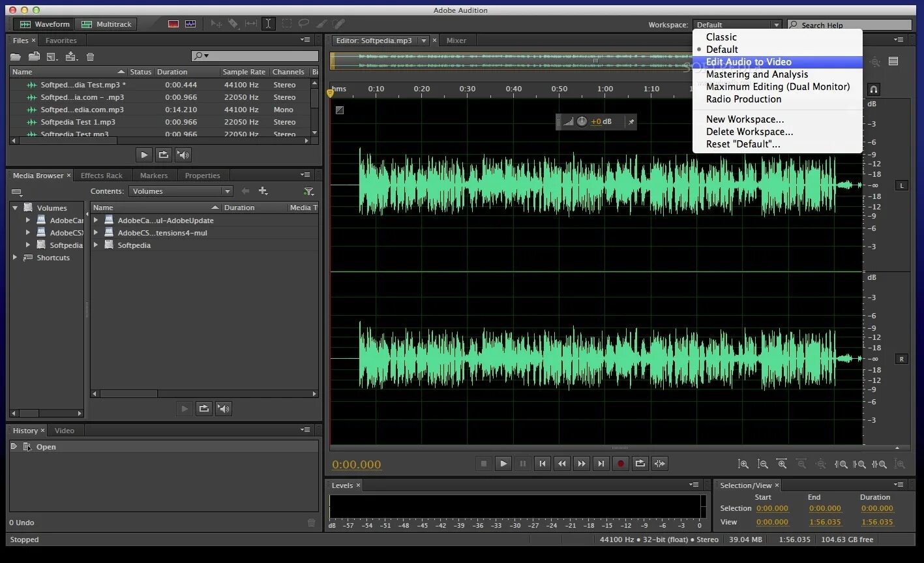Toggle auto-play speaker icon in Files panel

click(x=183, y=155)
